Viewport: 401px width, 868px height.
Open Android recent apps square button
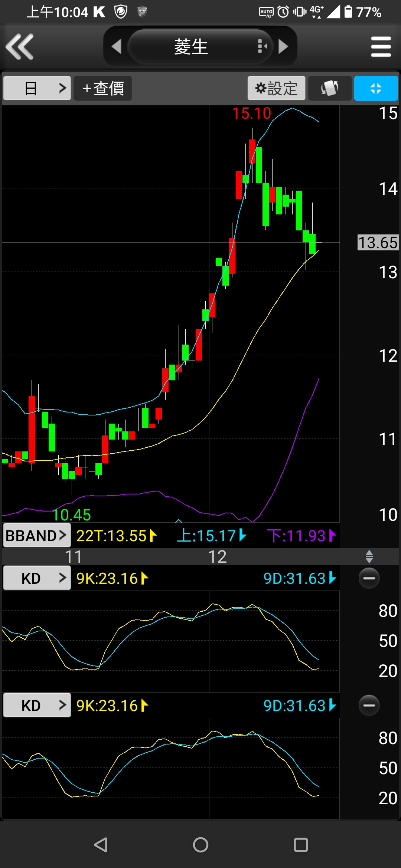[x=301, y=845]
